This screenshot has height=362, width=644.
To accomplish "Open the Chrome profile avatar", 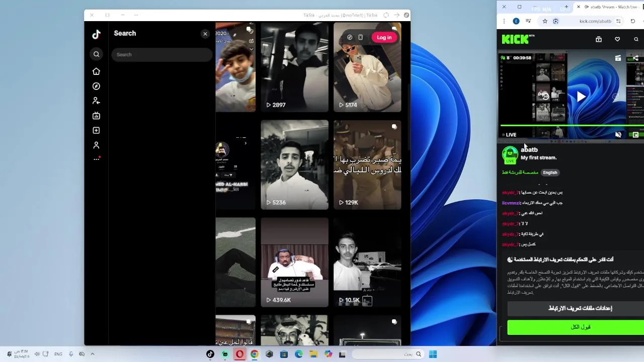I will tap(516, 21).
